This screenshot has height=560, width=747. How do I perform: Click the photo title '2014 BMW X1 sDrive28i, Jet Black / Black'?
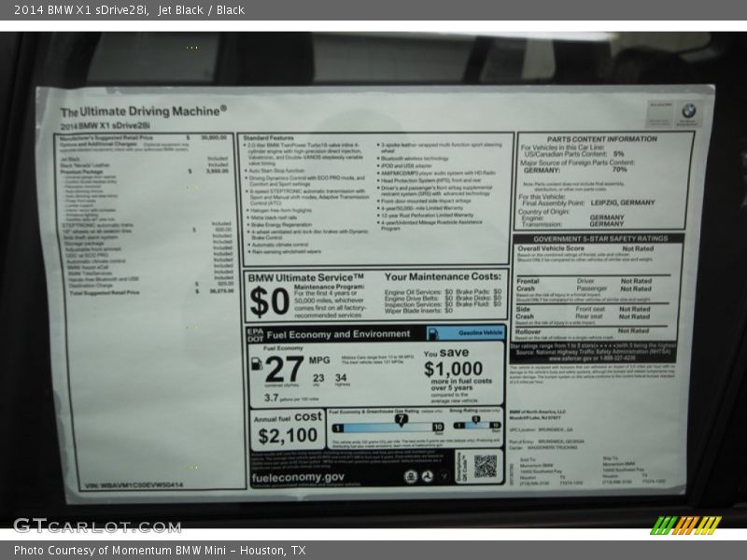[x=129, y=10]
